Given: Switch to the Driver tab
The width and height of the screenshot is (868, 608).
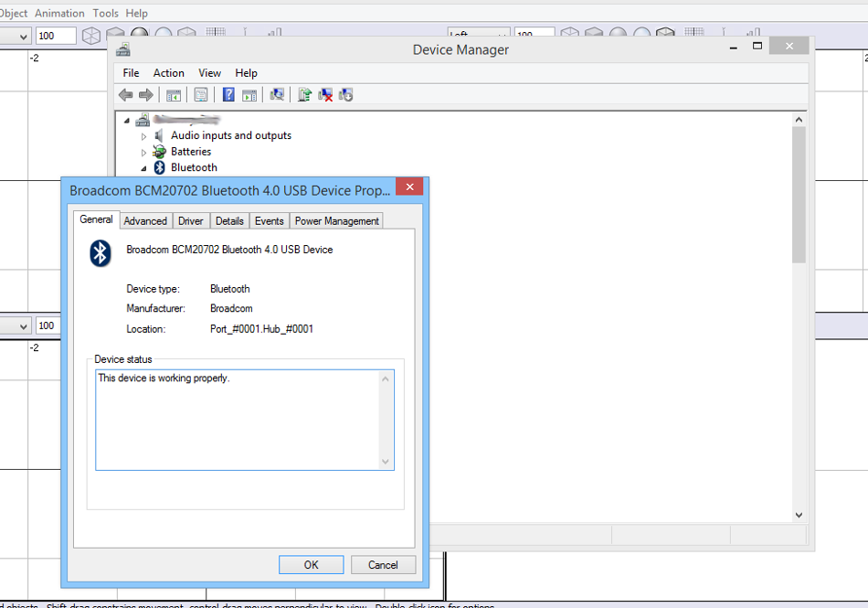Looking at the screenshot, I should [190, 221].
